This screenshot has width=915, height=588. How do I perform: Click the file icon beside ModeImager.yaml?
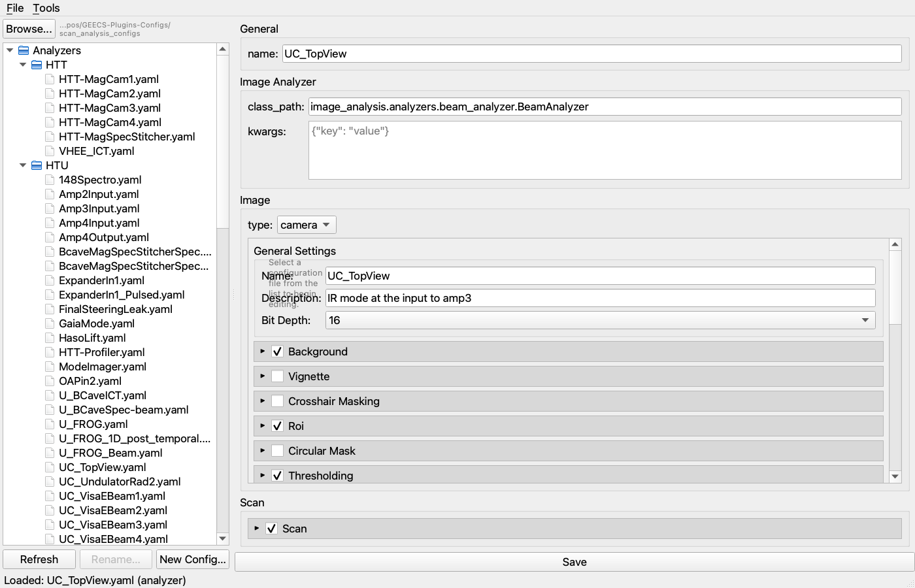point(50,367)
